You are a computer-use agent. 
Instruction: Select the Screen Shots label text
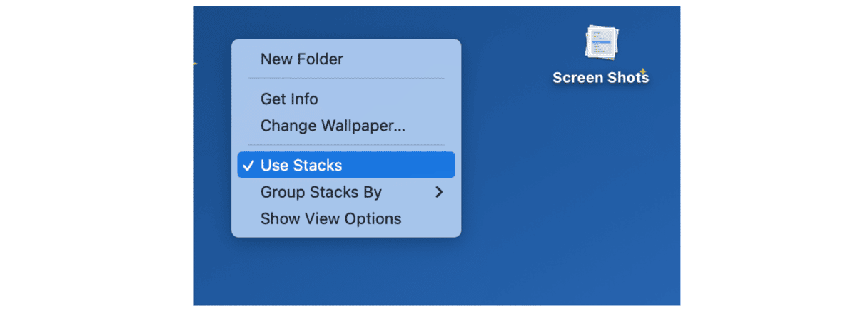(600, 78)
